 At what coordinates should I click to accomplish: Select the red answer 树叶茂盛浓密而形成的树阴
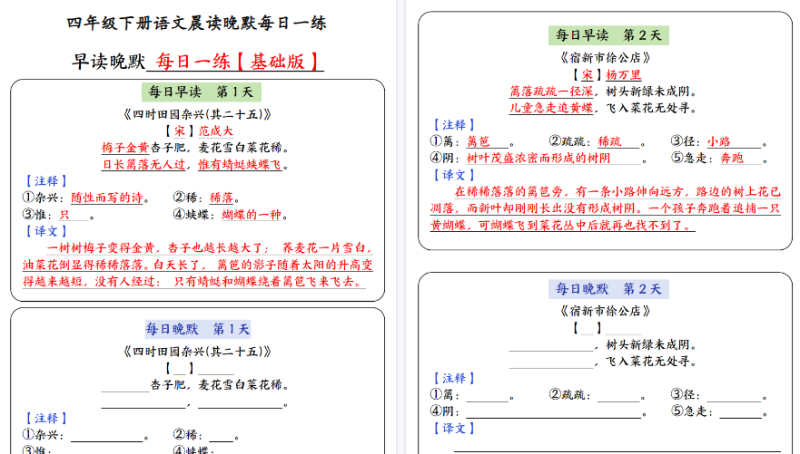(538, 158)
